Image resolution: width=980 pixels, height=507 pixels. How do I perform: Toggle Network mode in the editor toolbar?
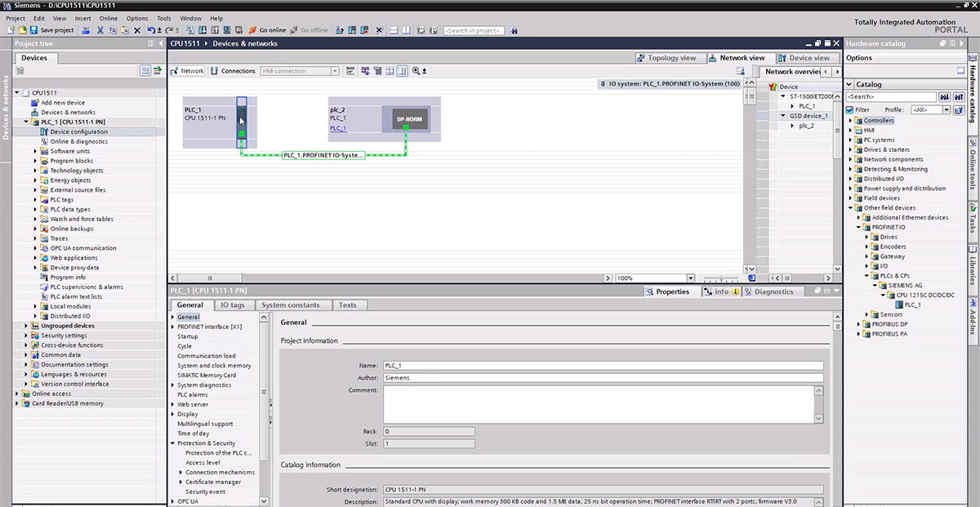coord(188,71)
